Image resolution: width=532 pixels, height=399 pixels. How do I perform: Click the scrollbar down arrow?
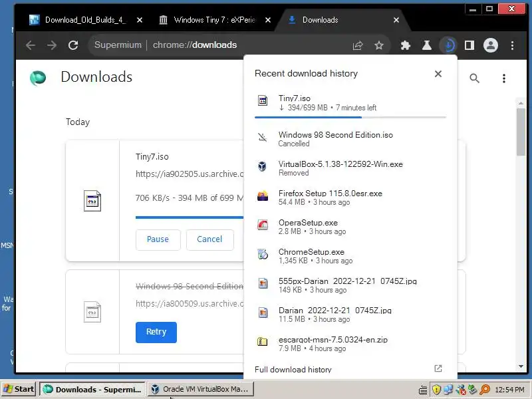point(521,366)
